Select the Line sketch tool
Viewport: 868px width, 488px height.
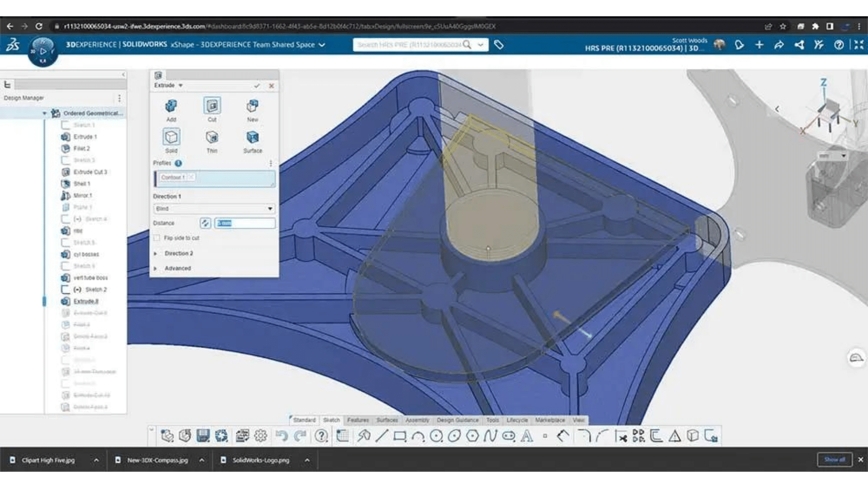click(x=382, y=436)
